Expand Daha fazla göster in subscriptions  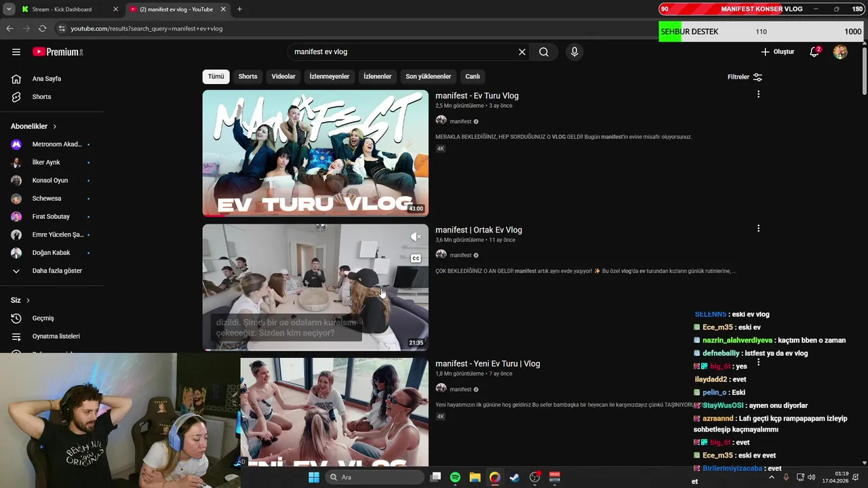pyautogui.click(x=51, y=270)
